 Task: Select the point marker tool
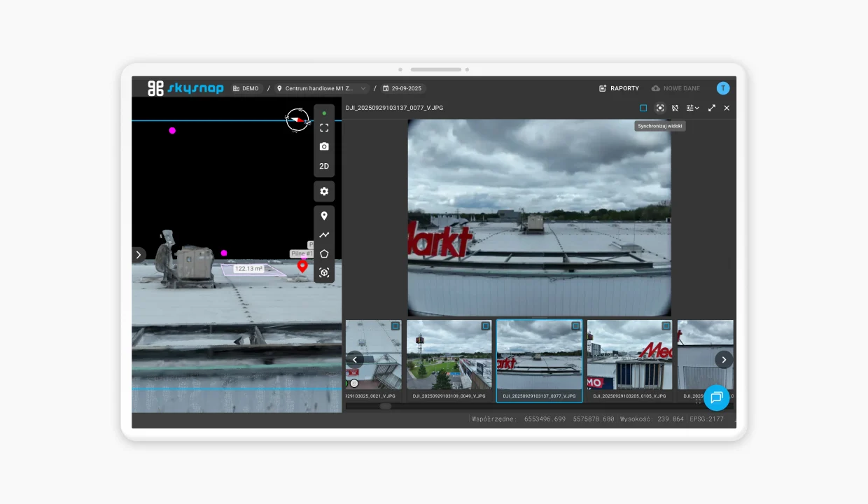[324, 216]
